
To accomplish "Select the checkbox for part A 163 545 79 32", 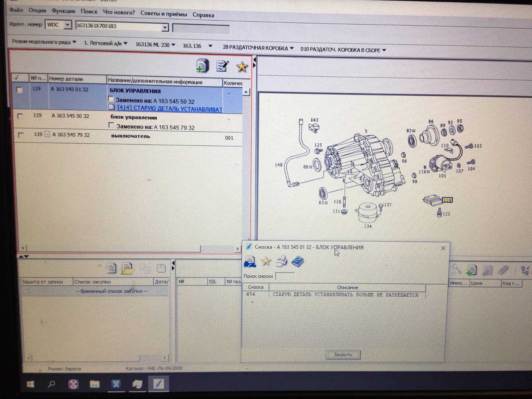I will coord(21,135).
